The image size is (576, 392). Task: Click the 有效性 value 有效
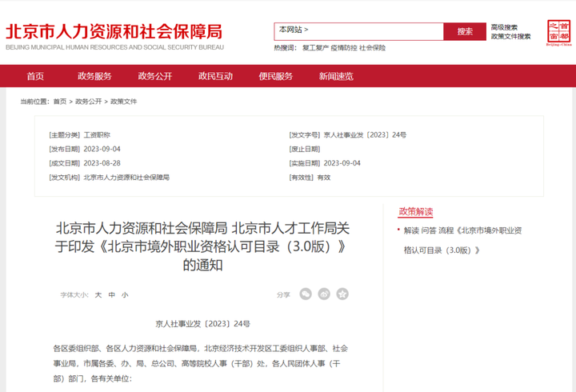point(324,178)
